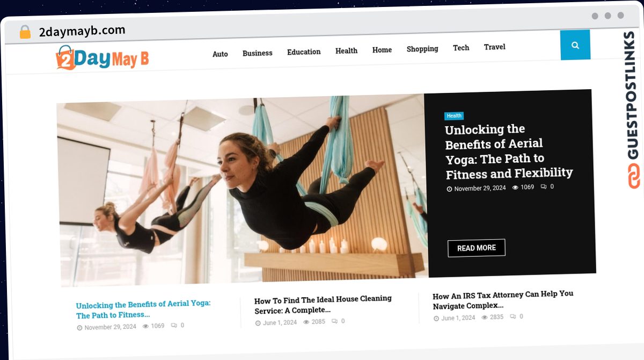Screen dimensions: 644x360
Task: Click the 2Day May B shopping bag logo
Action: pyautogui.click(x=102, y=57)
